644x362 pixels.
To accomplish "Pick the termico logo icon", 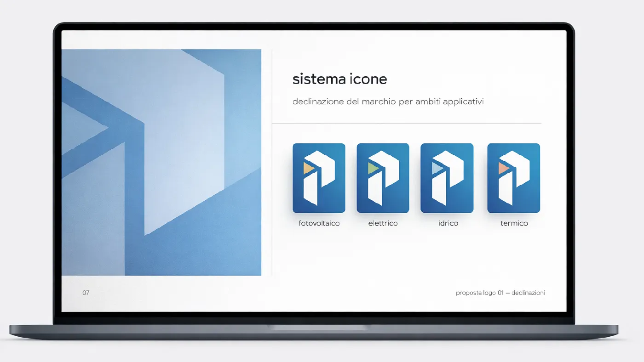I will 513,178.
